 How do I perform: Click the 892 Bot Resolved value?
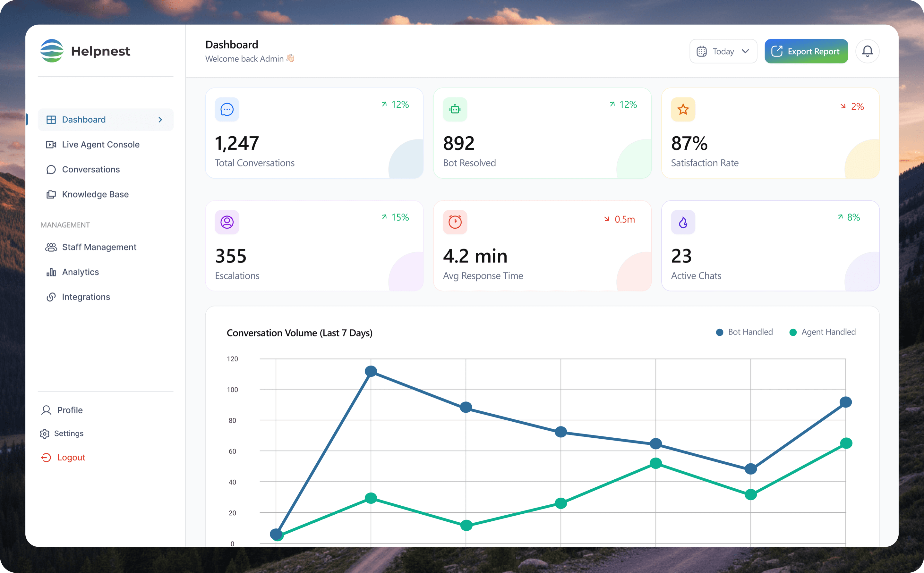pyautogui.click(x=459, y=144)
